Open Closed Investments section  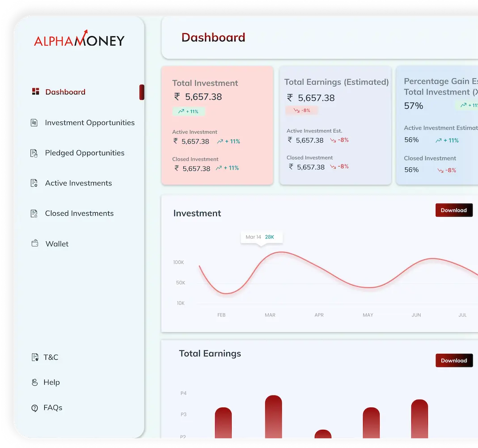tap(79, 213)
